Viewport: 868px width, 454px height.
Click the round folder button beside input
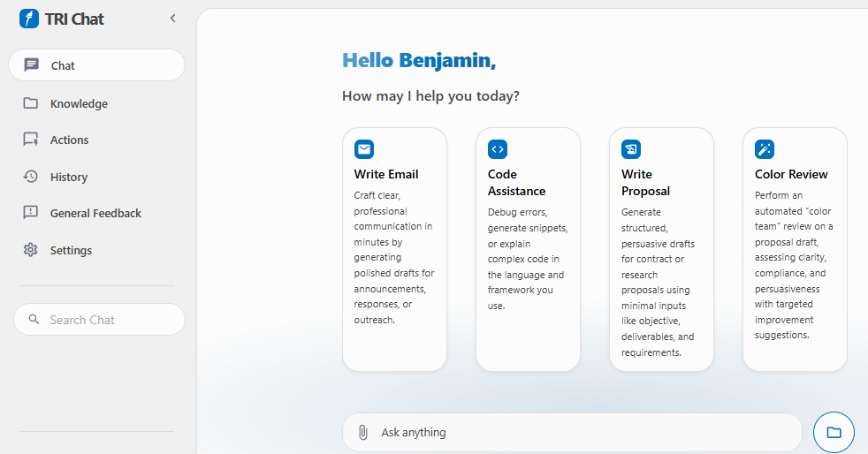click(x=834, y=433)
